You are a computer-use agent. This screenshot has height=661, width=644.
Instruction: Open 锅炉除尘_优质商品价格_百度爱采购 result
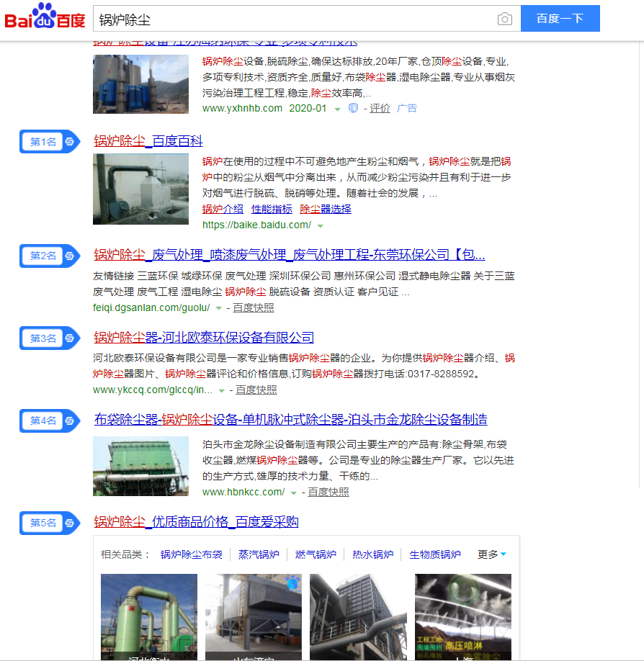(196, 522)
